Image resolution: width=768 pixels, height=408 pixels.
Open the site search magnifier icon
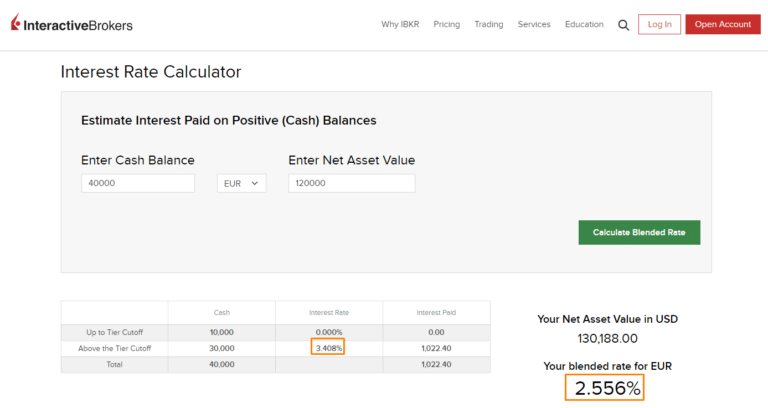[x=623, y=25]
